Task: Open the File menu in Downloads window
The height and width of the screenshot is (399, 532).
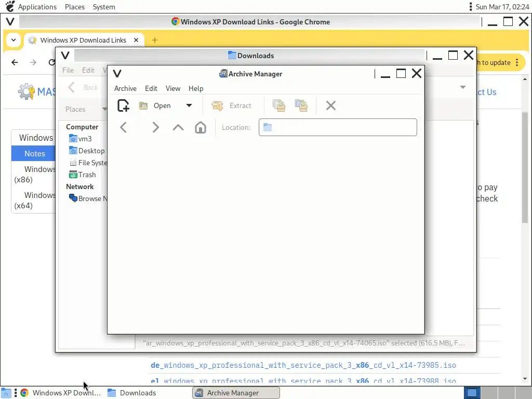Action: point(68,70)
